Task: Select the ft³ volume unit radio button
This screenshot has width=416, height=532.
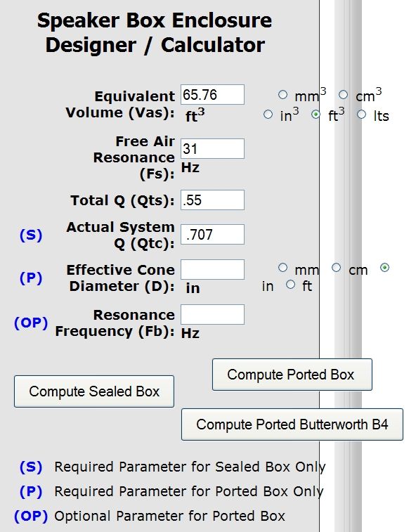Action: [316, 115]
